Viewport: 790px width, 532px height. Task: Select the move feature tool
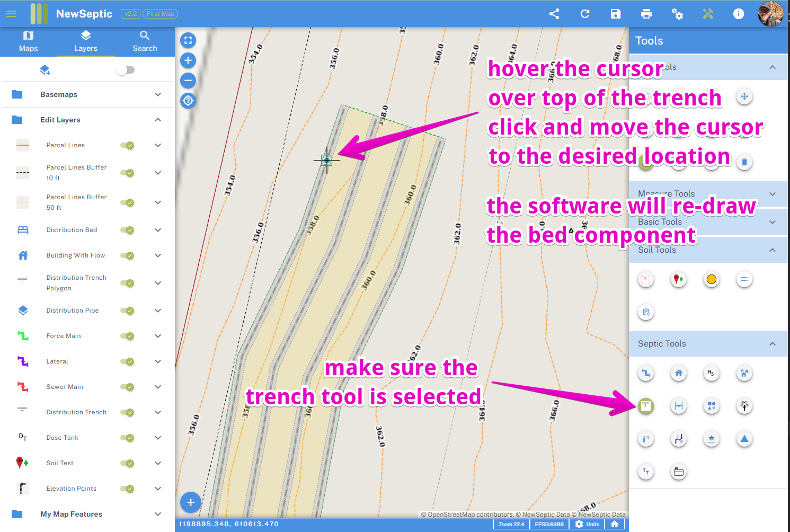744,96
